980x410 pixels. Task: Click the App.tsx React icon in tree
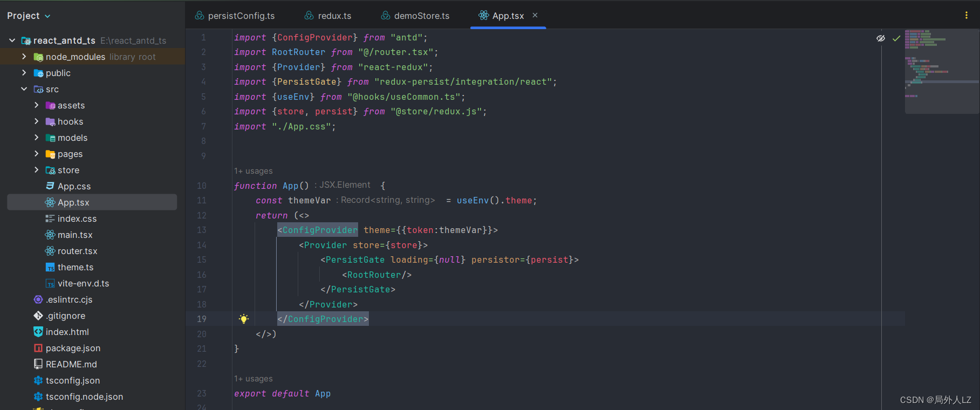coord(50,202)
